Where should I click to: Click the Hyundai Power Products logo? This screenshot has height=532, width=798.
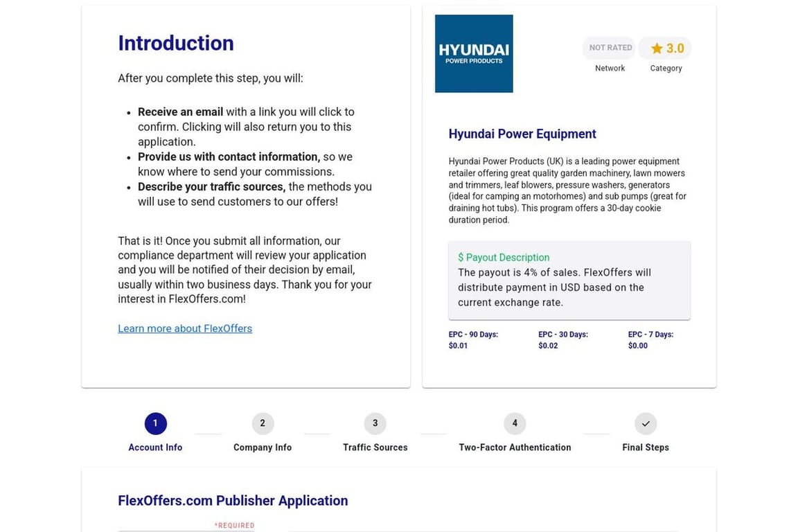[x=474, y=53]
